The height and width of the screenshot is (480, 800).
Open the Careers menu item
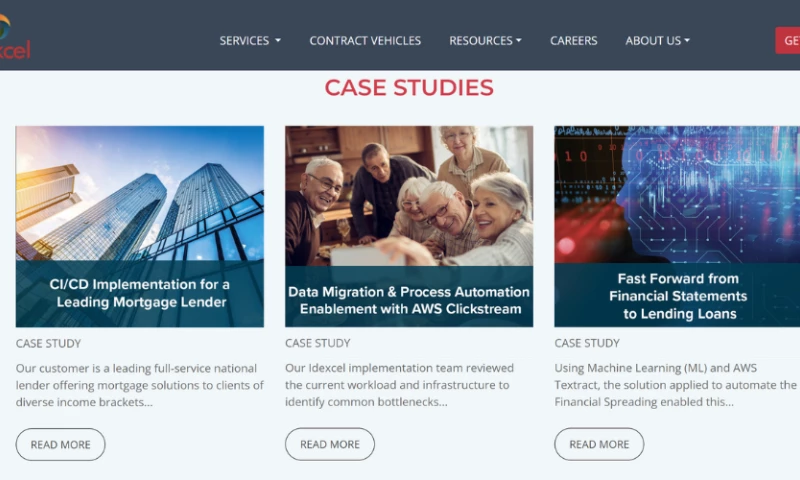pos(573,41)
